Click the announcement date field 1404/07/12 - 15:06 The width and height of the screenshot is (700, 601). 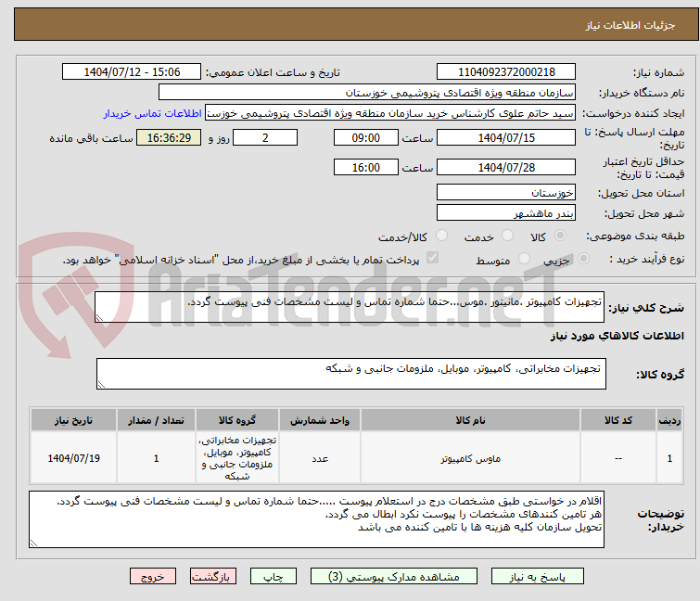click(132, 72)
